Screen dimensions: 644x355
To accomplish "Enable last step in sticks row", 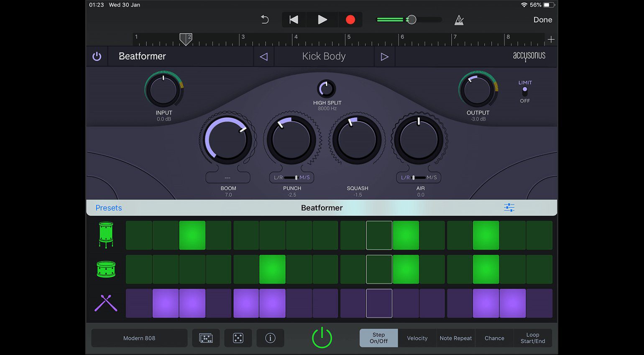I will (539, 303).
